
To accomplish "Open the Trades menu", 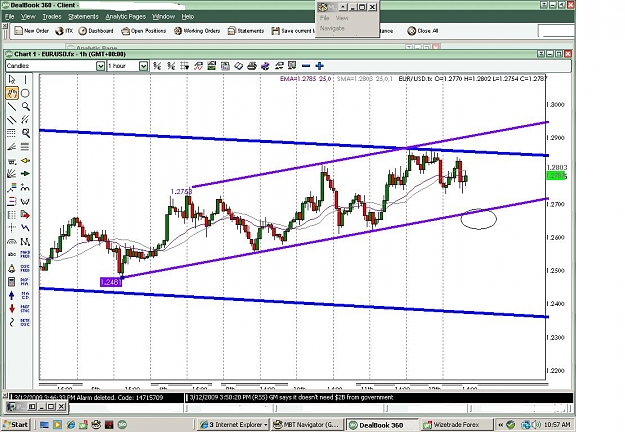I will tap(52, 17).
